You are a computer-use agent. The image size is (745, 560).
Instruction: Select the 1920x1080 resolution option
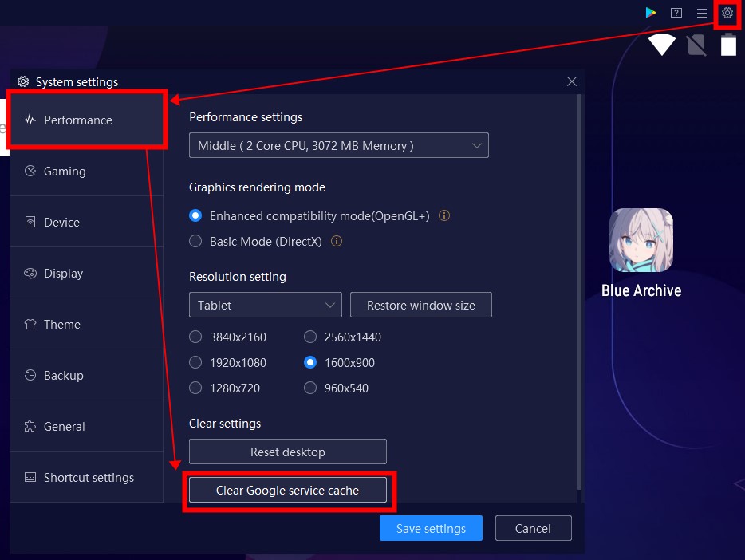click(x=196, y=363)
